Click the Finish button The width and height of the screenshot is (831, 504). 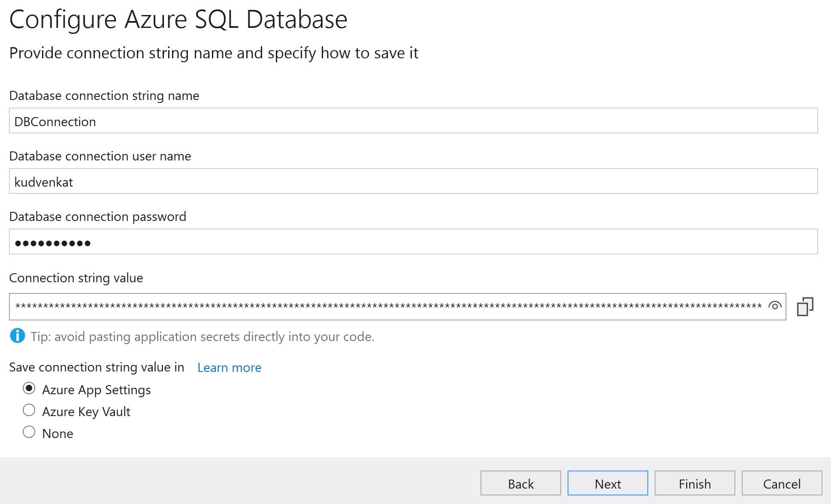pos(695,483)
